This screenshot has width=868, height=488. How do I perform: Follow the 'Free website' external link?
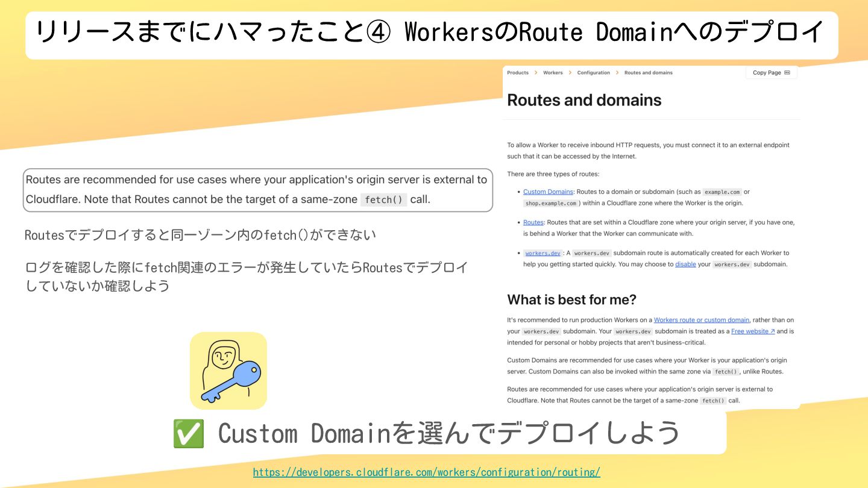click(x=753, y=331)
